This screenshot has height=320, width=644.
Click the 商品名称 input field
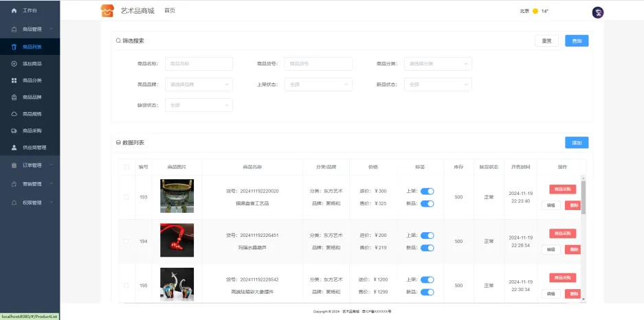tap(199, 64)
